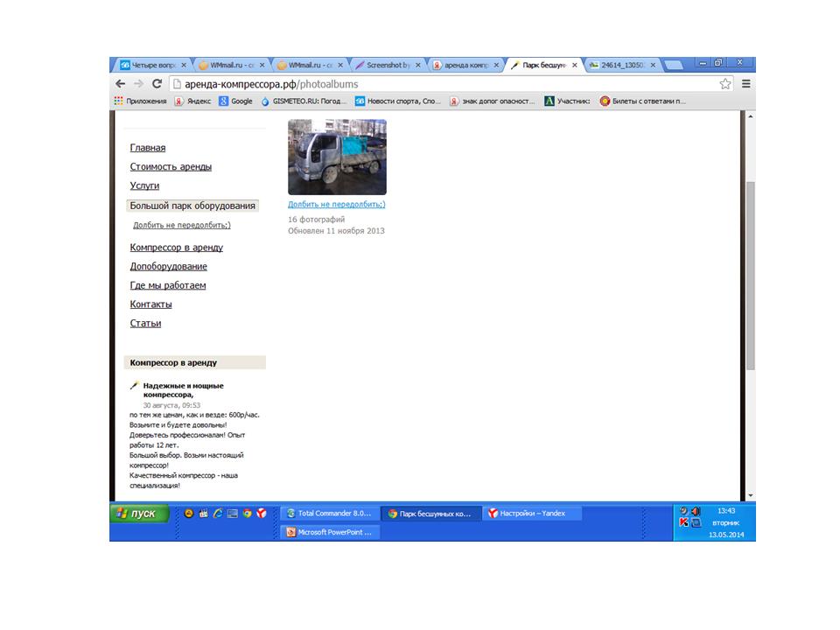The height and width of the screenshot is (630, 840).
Task: Click the vertical scrollbar thumb
Action: [x=751, y=276]
